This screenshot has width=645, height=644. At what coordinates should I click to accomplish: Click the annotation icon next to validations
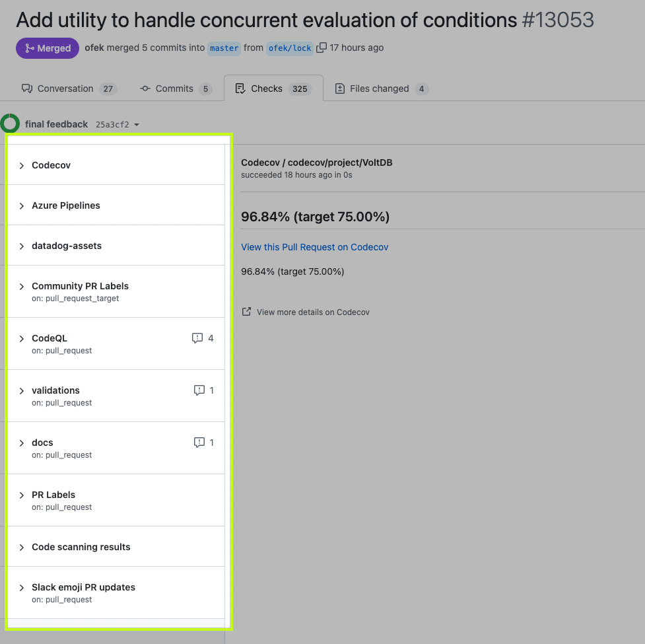[201, 390]
